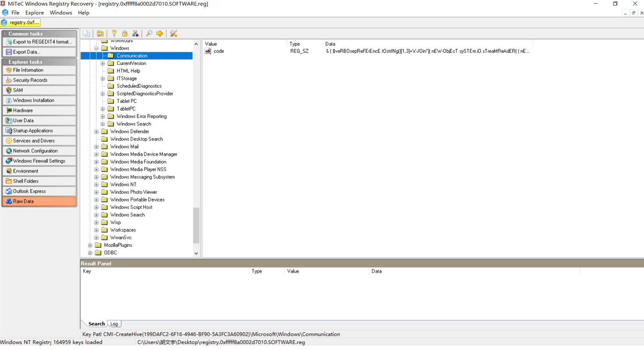The width and height of the screenshot is (644, 350).
Task: Click the padlock toolbar icon
Action: 125,34
